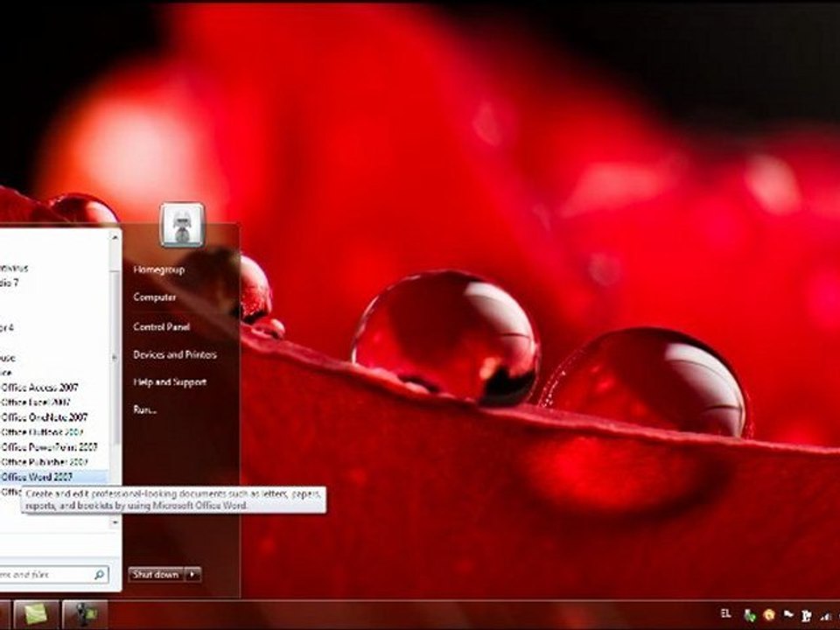Click the green tray icon
The height and width of the screenshot is (630, 840).
click(750, 615)
